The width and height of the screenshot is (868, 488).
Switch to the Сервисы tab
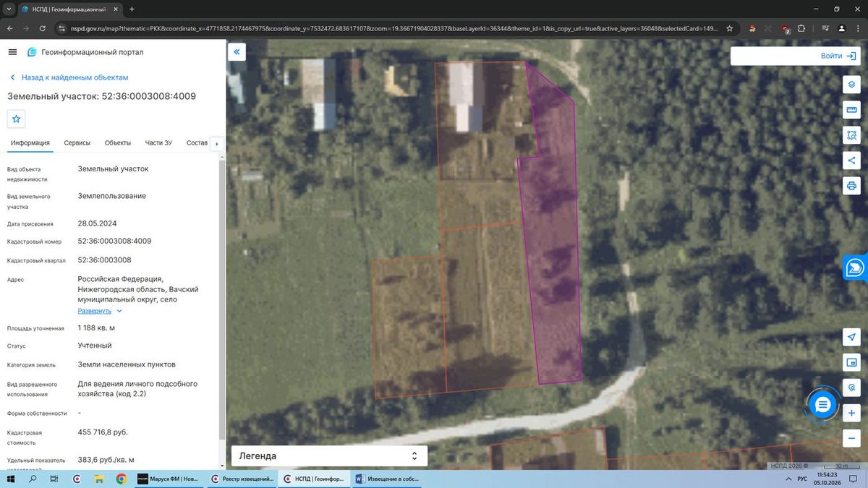coord(77,143)
